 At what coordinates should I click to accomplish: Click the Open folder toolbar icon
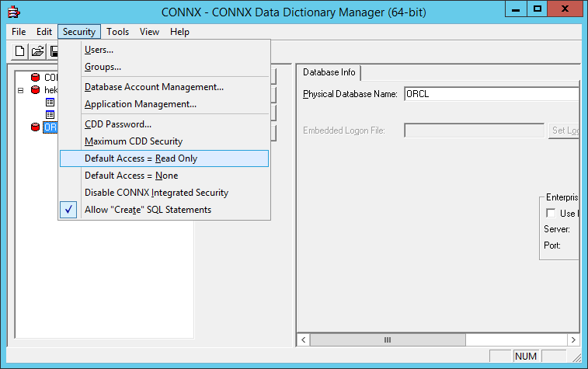pos(37,51)
